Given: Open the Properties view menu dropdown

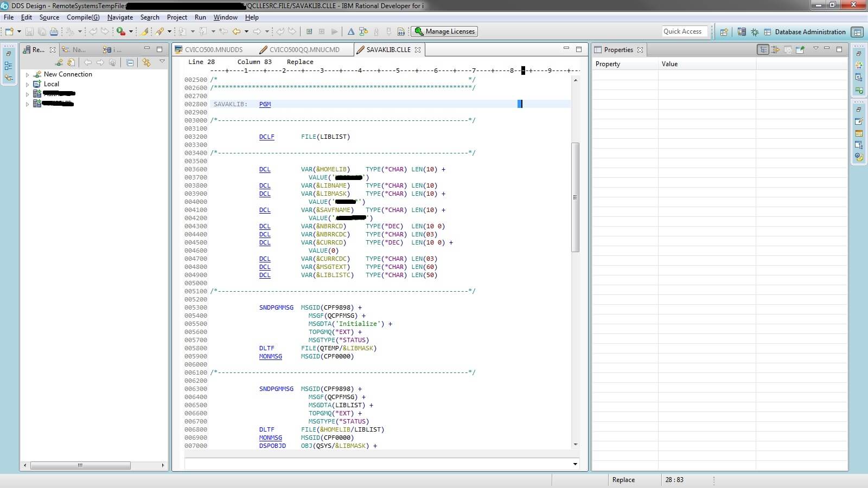Looking at the screenshot, I should [815, 49].
